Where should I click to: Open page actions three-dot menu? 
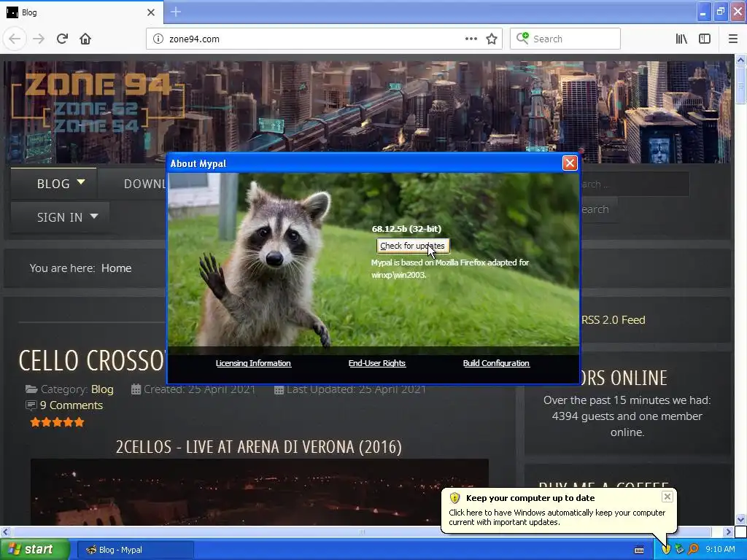[x=471, y=39]
